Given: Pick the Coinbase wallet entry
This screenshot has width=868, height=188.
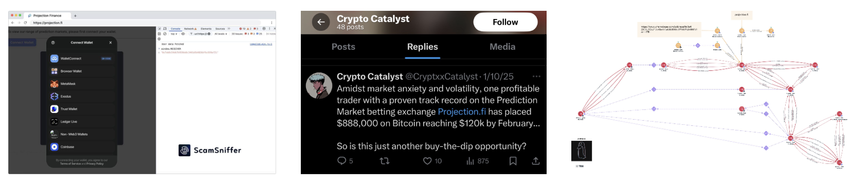Looking at the screenshot, I should 81,147.
